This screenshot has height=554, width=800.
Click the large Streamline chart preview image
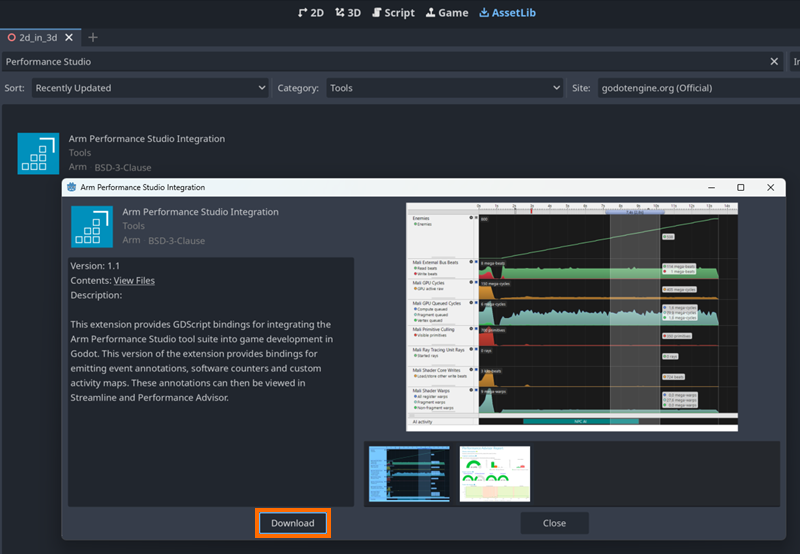pos(572,317)
